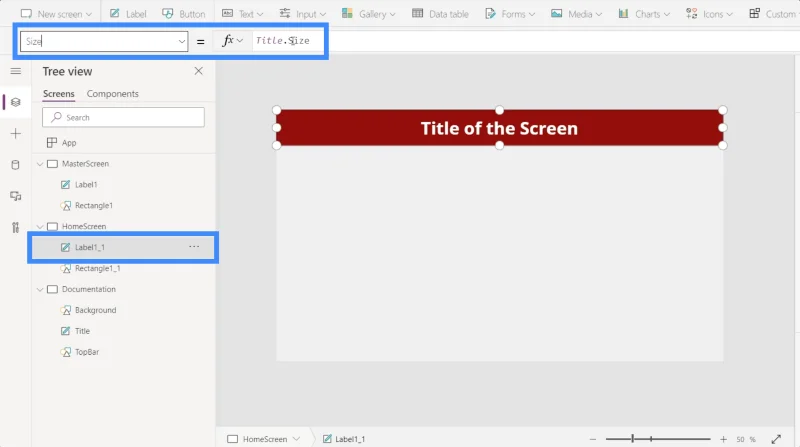Insert a Button control
The width and height of the screenshot is (800, 447).
click(183, 14)
